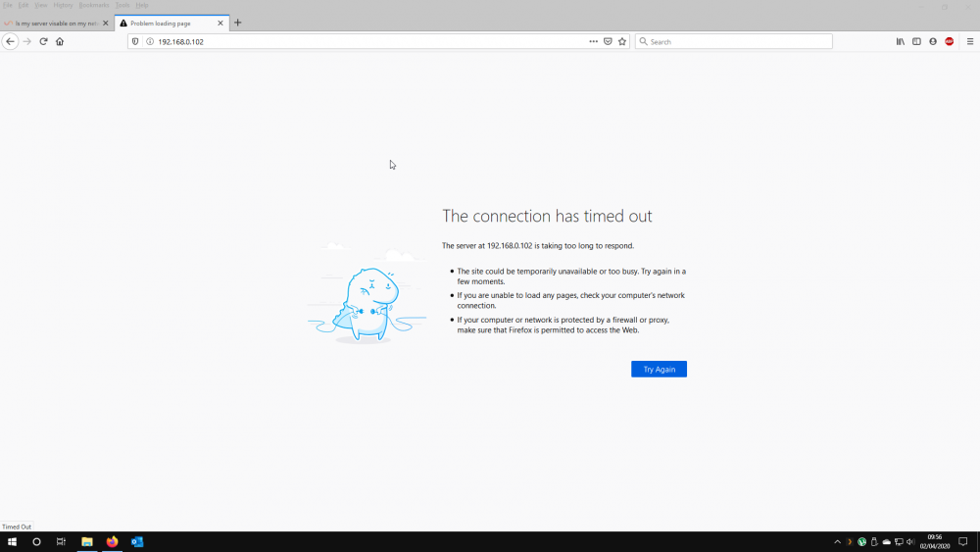
Task: Open the Help menu
Action: point(142,5)
